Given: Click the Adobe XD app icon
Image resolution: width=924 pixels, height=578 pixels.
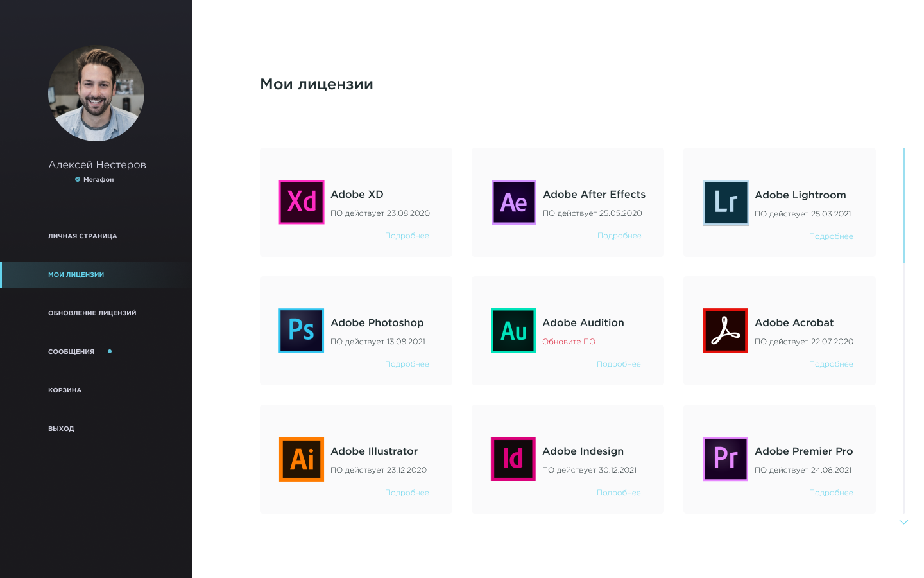Looking at the screenshot, I should [x=302, y=202].
